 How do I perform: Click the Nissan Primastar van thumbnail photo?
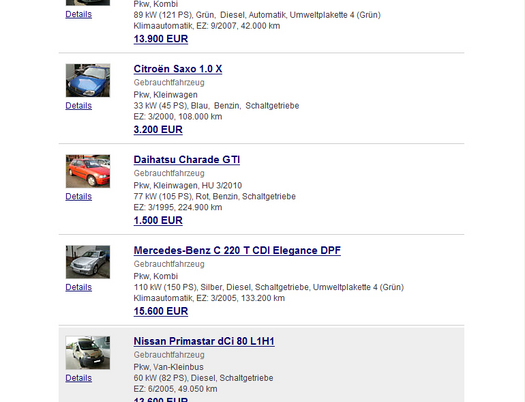click(x=88, y=352)
